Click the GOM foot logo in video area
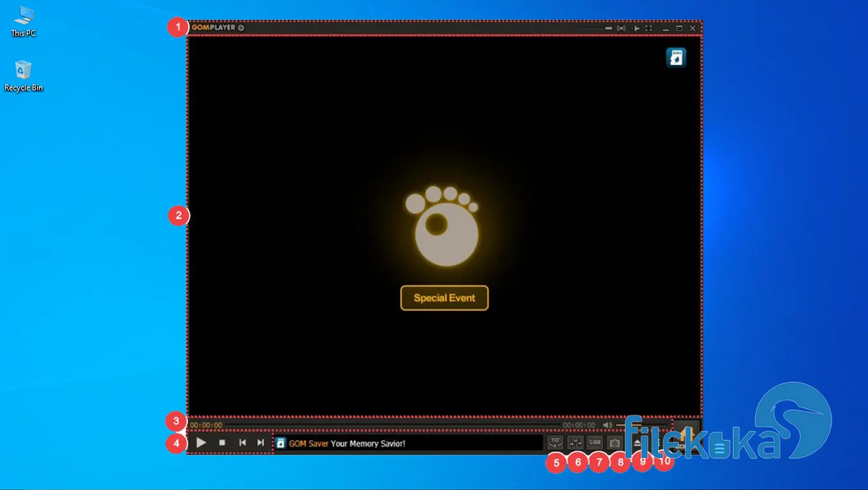 tap(442, 226)
